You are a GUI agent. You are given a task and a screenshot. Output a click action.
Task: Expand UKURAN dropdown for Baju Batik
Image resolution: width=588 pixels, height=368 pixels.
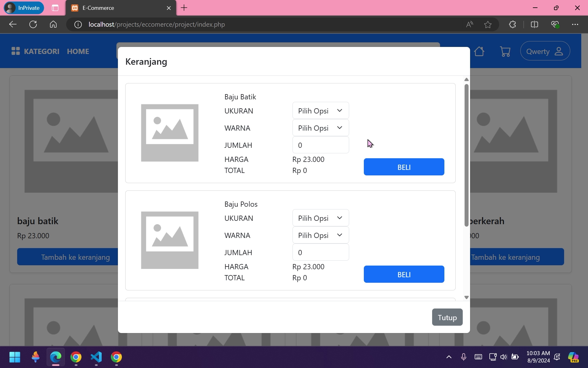pyautogui.click(x=321, y=111)
